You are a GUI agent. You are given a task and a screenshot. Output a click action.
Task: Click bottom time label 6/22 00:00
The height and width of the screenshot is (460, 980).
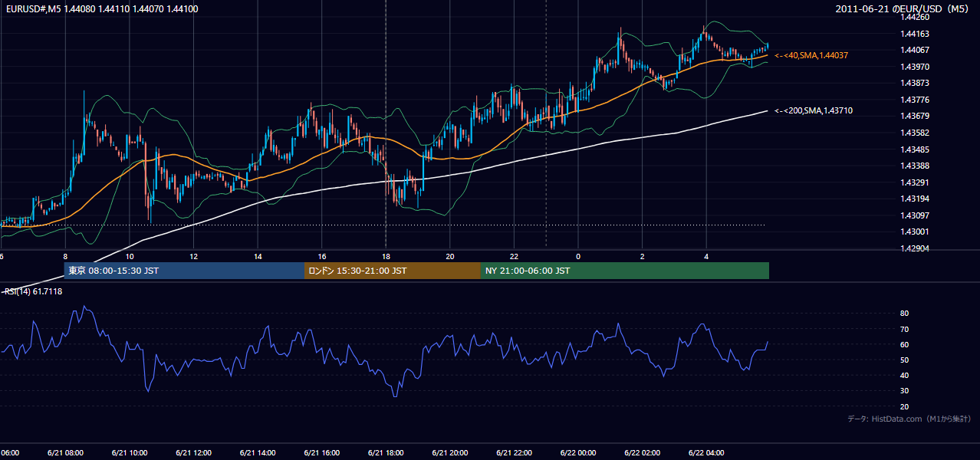[578, 453]
